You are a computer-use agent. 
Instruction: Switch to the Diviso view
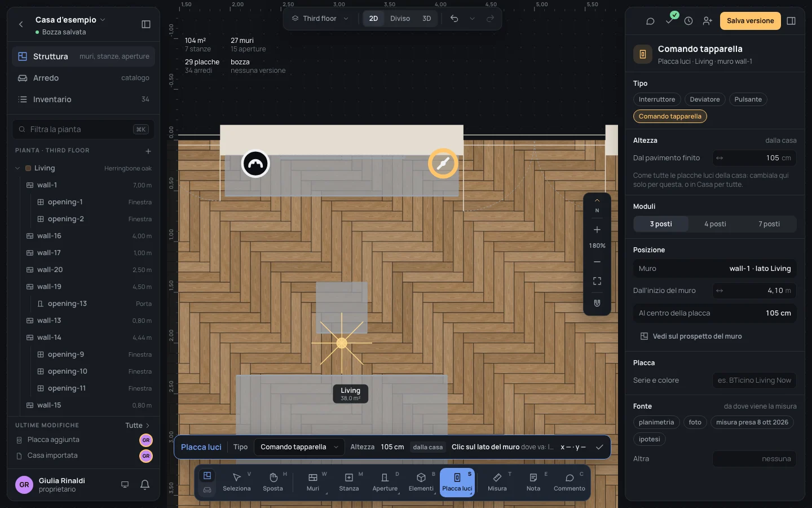[x=400, y=19]
